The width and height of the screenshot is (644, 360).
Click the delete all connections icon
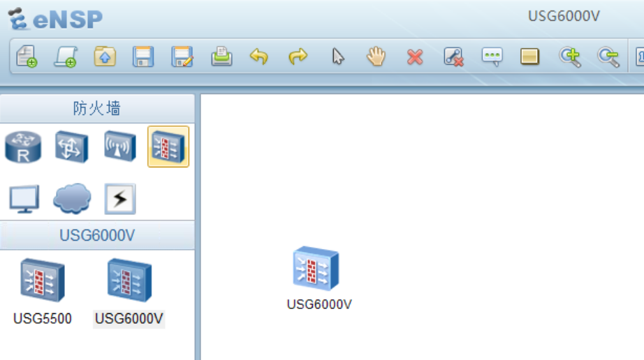coord(453,57)
